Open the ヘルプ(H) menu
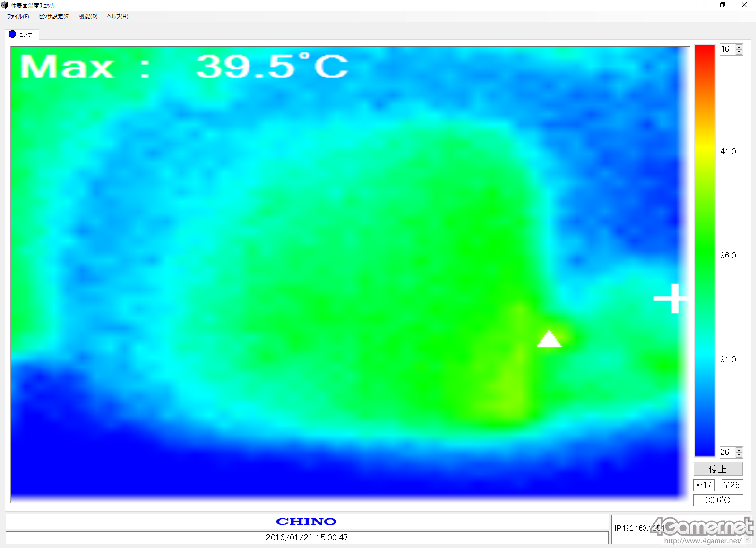Image resolution: width=756 pixels, height=548 pixels. click(117, 17)
